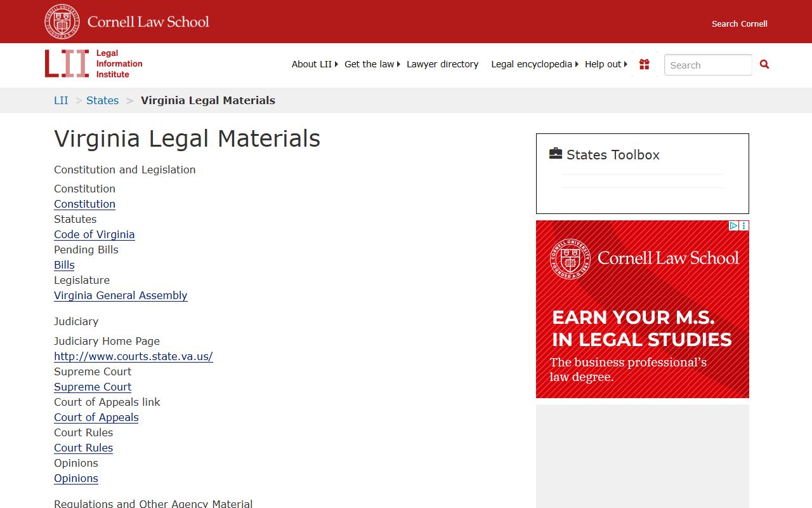Expand the Legal encyclopedia menu

[535, 64]
